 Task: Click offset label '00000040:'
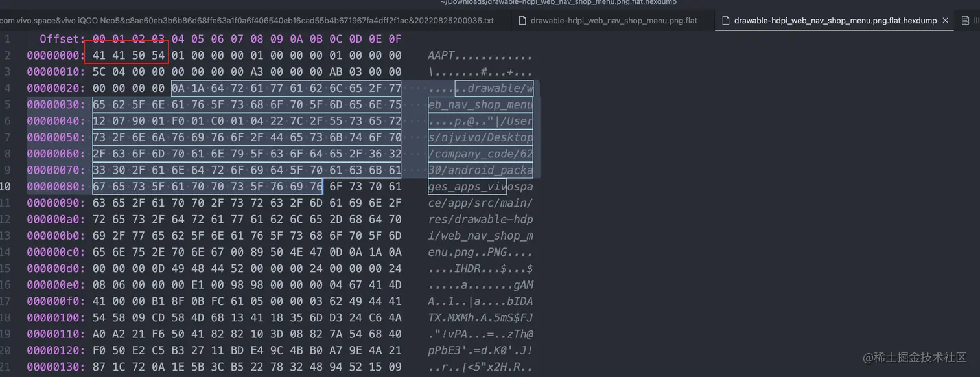tap(56, 121)
